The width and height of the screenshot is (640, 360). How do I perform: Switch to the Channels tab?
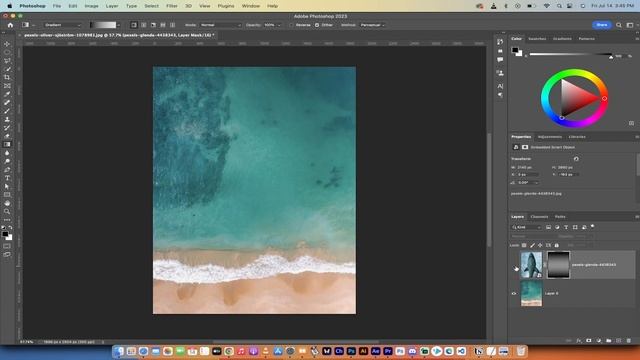point(539,217)
